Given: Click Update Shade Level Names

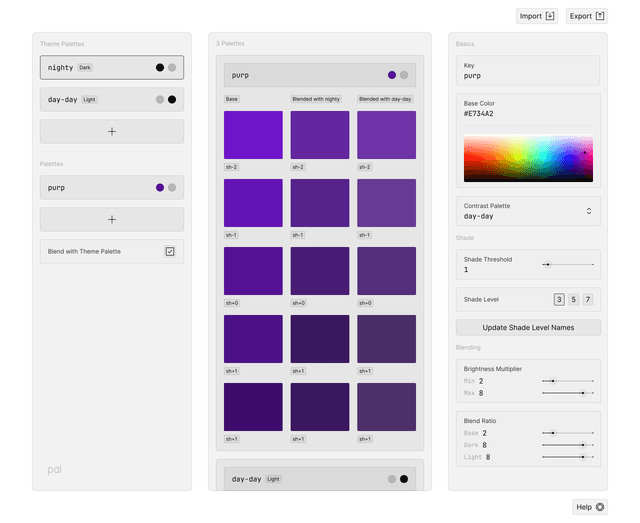Looking at the screenshot, I should click(528, 327).
